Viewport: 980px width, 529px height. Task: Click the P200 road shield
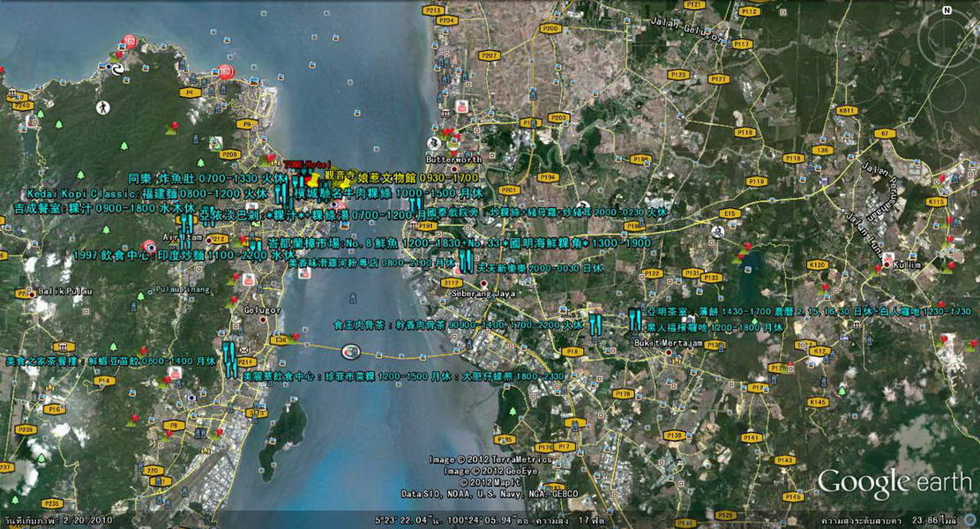pos(550,29)
